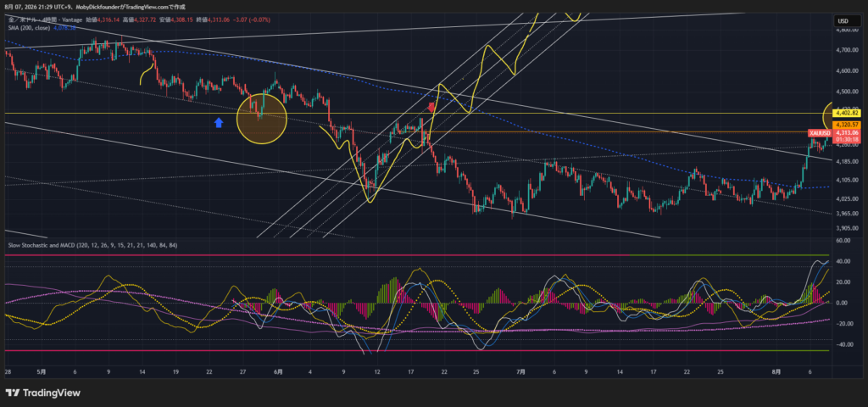This screenshot has width=868, height=407.
Task: Click the TradingView logo
Action: (x=42, y=393)
